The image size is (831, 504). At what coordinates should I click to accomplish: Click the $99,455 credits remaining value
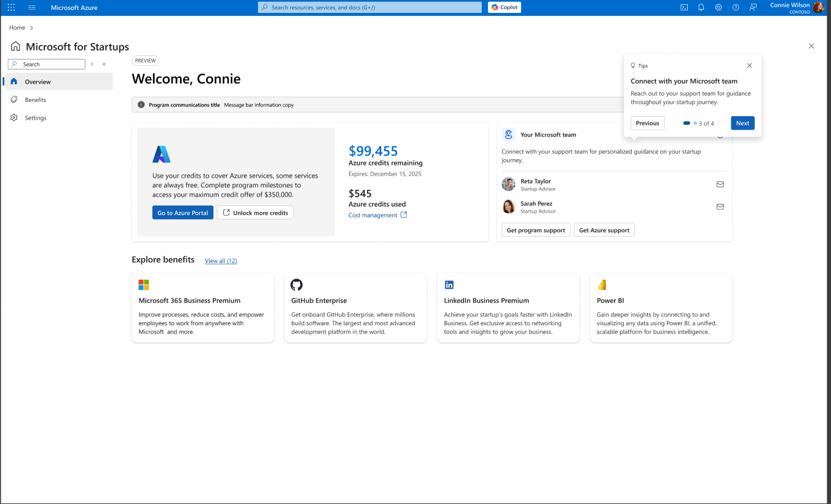[x=373, y=151]
